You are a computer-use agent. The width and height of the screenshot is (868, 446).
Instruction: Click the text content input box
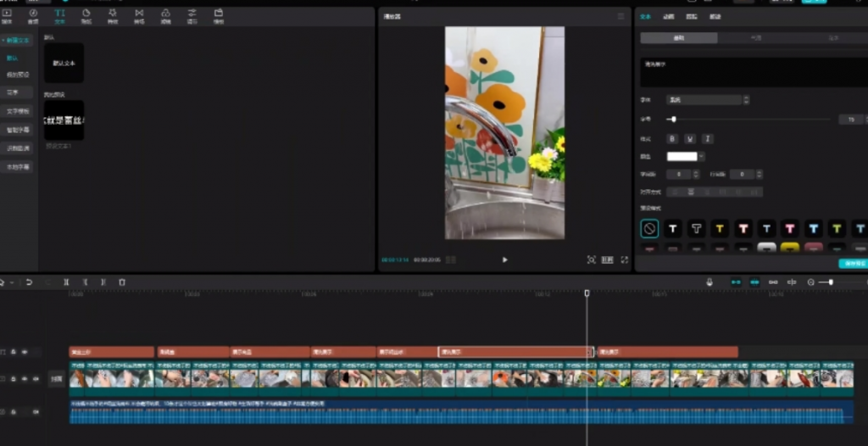754,72
